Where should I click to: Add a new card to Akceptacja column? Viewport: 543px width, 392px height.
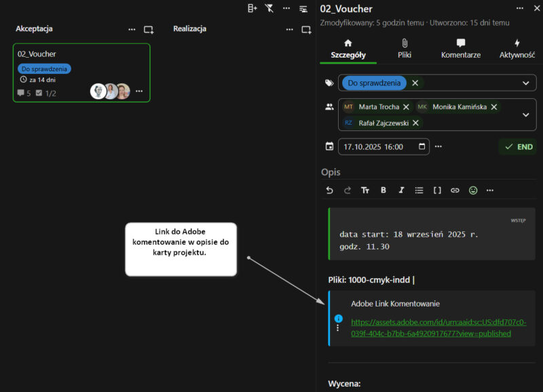149,30
